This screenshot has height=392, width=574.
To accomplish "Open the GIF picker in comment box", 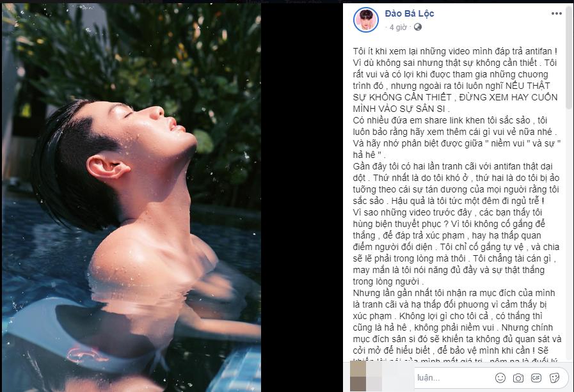I will pos(536,378).
